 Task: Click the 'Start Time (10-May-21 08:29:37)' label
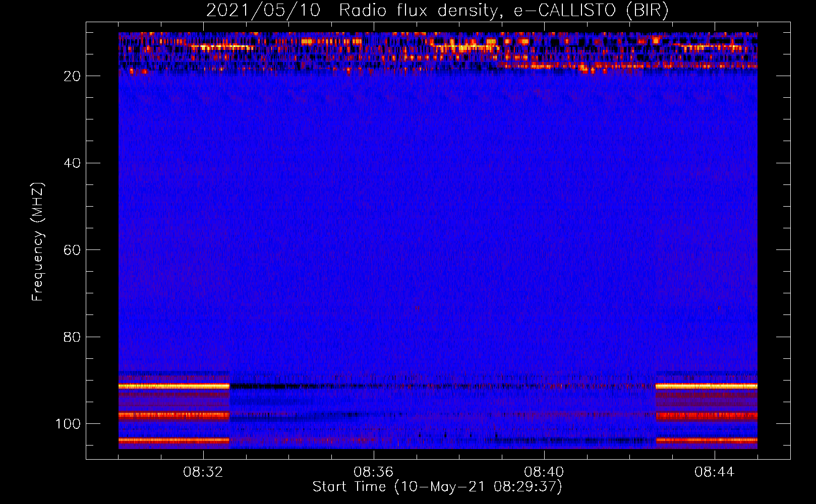click(437, 487)
